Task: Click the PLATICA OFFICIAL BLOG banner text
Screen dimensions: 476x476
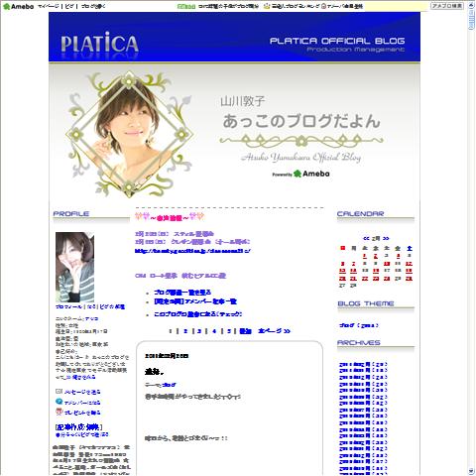Action: (x=337, y=41)
